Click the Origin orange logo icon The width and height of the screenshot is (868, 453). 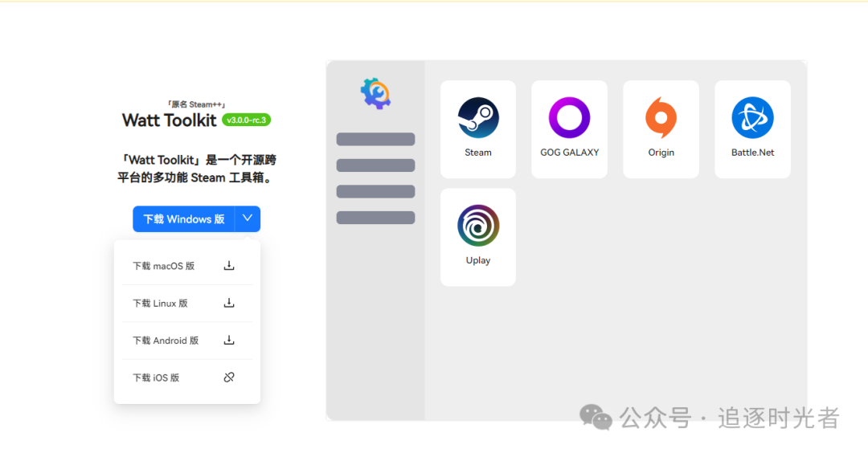click(661, 117)
